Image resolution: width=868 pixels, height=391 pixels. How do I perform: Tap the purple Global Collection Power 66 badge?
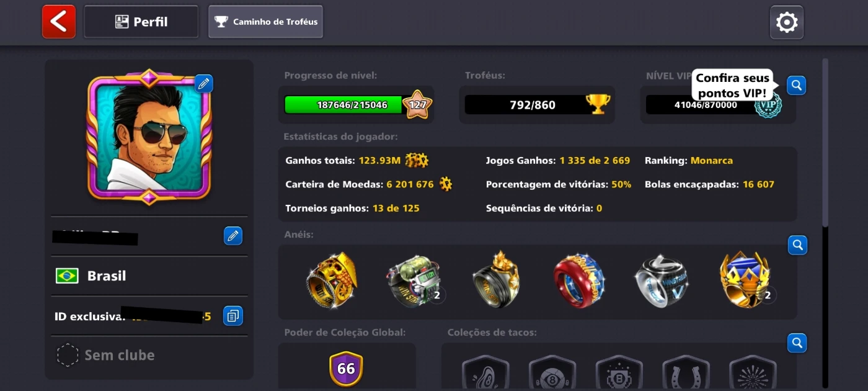coord(346,369)
